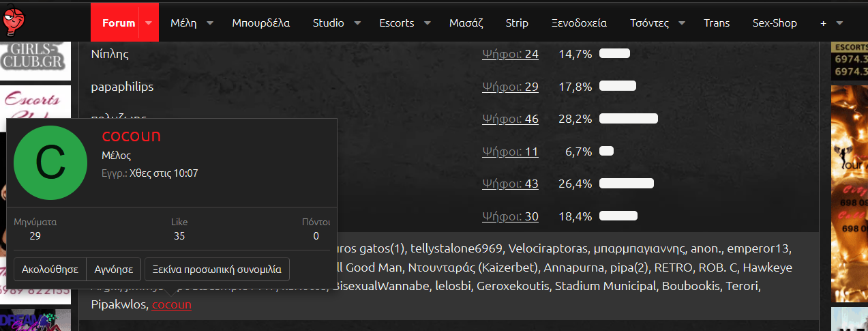The image size is (868, 331).
Task: Click the Αγνόησε button
Action: (115, 269)
